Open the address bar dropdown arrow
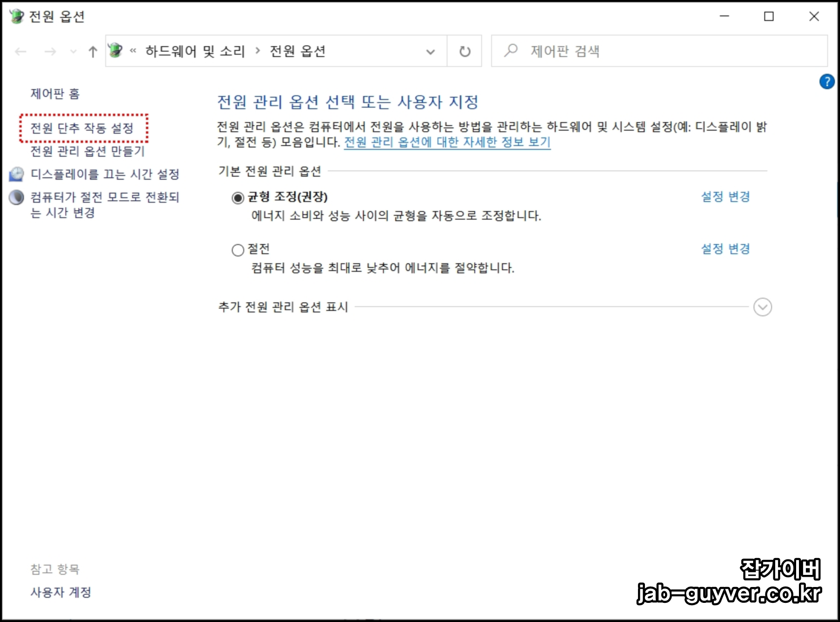 [430, 51]
